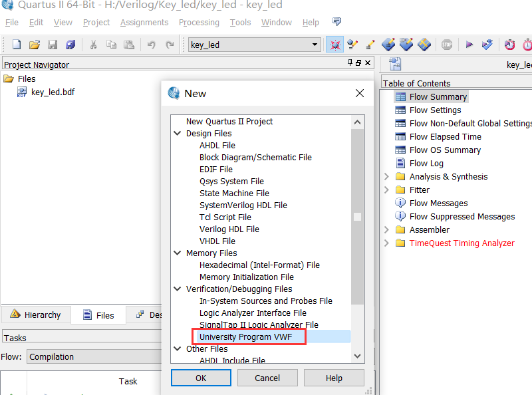Click the New dialog list scrollbar thumb
This screenshot has height=395, width=532.
pyautogui.click(x=357, y=217)
